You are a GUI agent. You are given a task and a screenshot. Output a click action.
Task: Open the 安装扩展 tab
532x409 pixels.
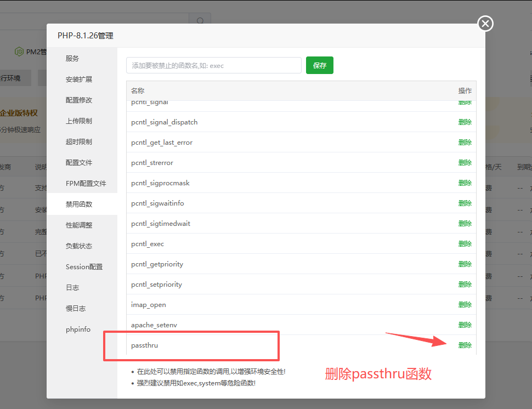[79, 79]
